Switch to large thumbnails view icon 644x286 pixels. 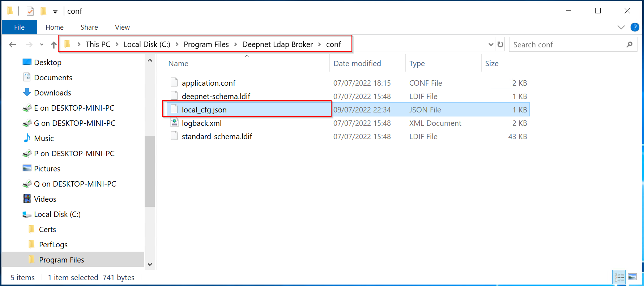632,277
